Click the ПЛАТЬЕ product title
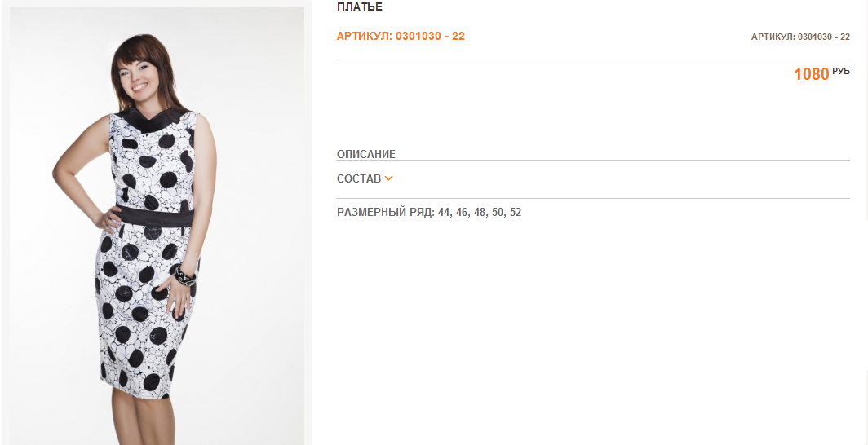 point(359,7)
